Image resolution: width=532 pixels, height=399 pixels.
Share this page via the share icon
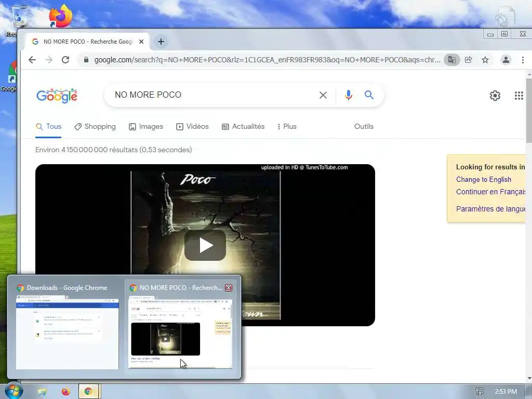click(x=469, y=60)
